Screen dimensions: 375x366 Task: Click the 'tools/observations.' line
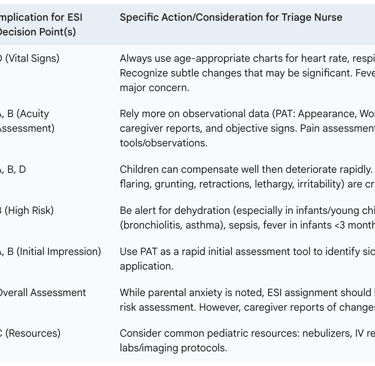[163, 143]
